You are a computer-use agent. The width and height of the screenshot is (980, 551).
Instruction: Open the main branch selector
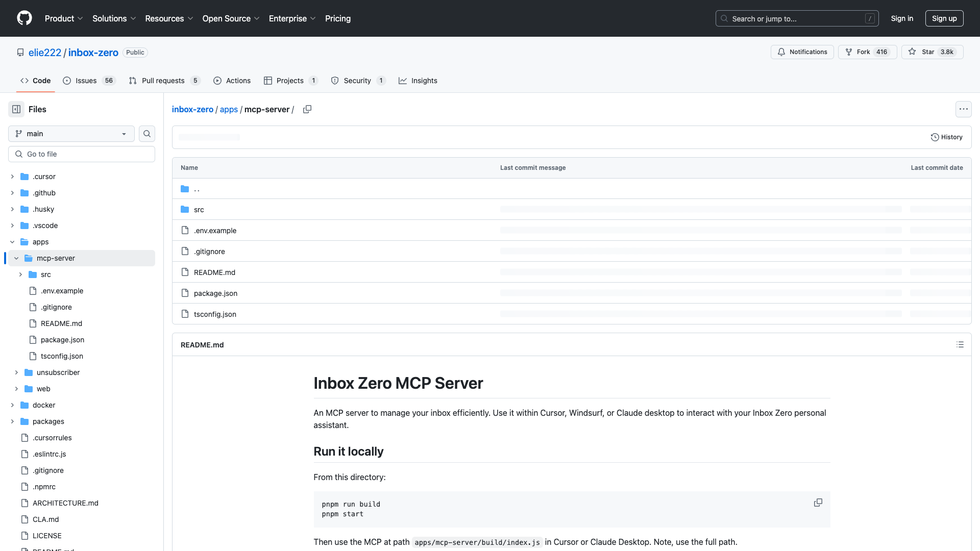click(70, 134)
